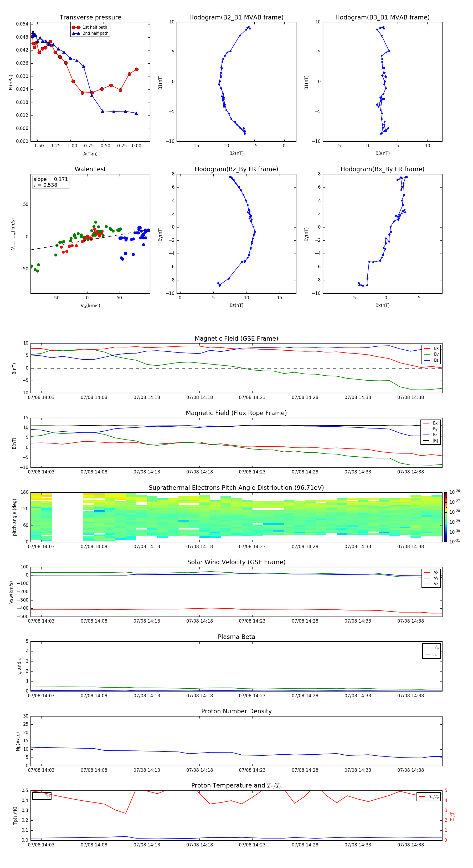Click the 'r = 0.538' annotation

[x=46, y=185]
